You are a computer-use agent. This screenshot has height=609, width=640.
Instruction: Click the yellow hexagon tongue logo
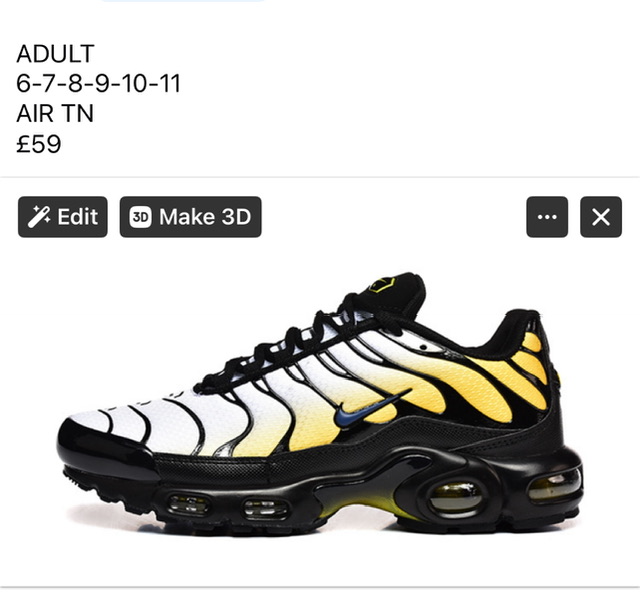tap(382, 284)
